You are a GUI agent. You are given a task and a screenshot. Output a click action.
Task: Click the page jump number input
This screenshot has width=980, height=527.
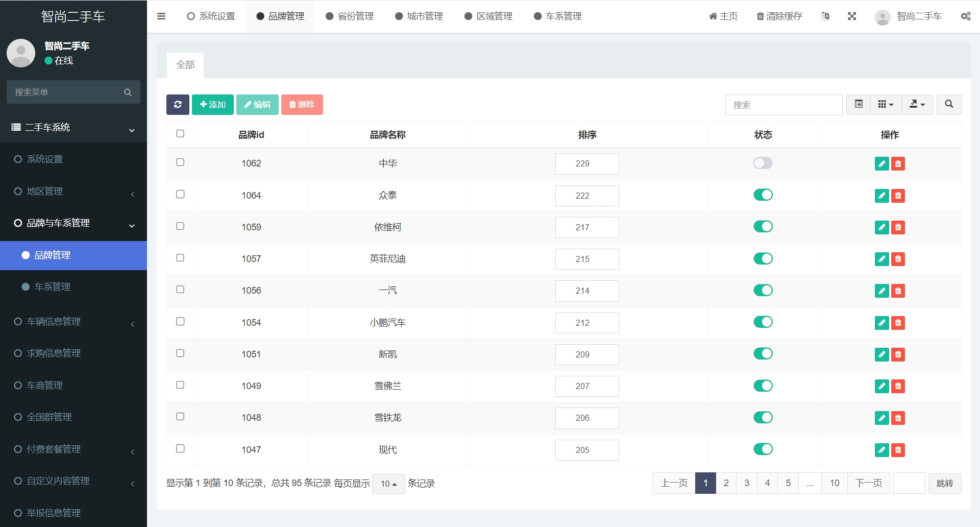(x=909, y=483)
